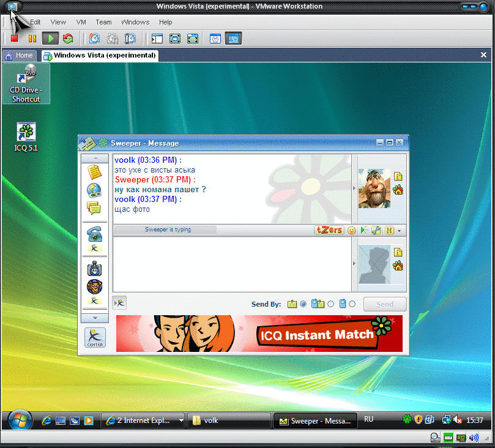495x448 pixels.
Task: Toggle the VMware sidebar panel icon
Action: click(157, 39)
